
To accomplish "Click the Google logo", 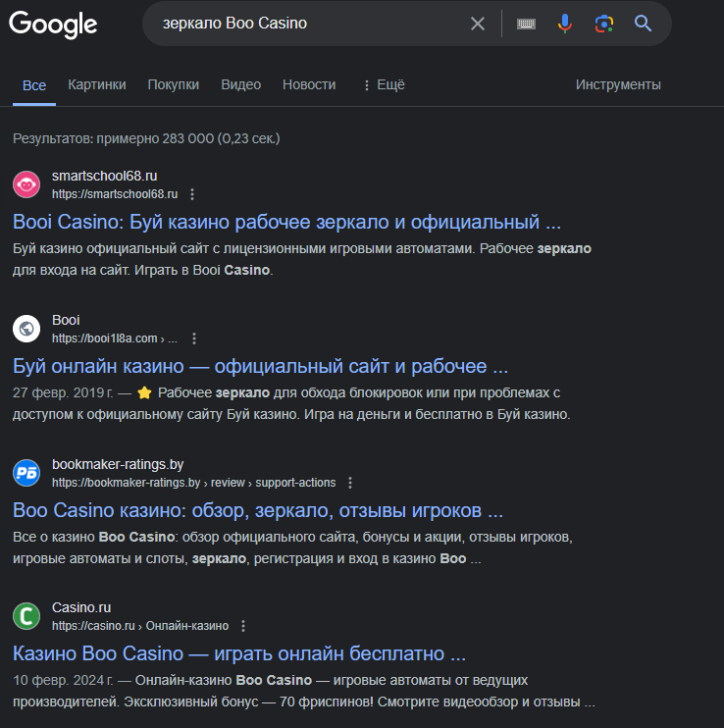I will pyautogui.click(x=53, y=25).
